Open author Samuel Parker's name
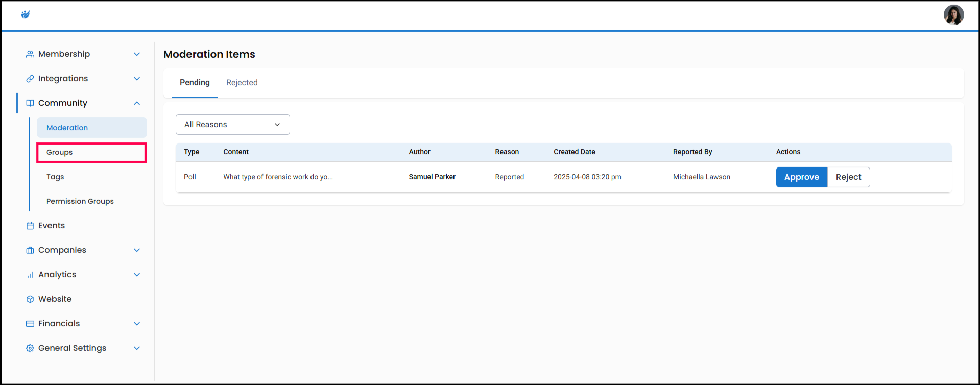 (x=432, y=177)
